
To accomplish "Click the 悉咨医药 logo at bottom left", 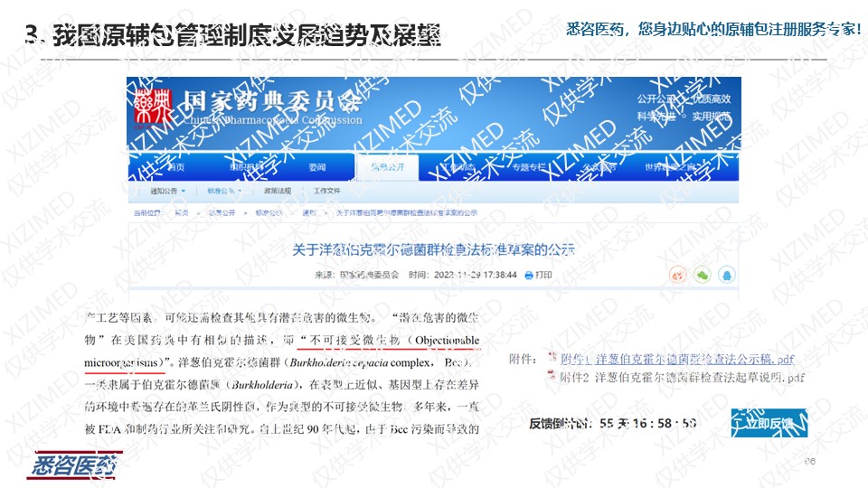I will 76,466.
